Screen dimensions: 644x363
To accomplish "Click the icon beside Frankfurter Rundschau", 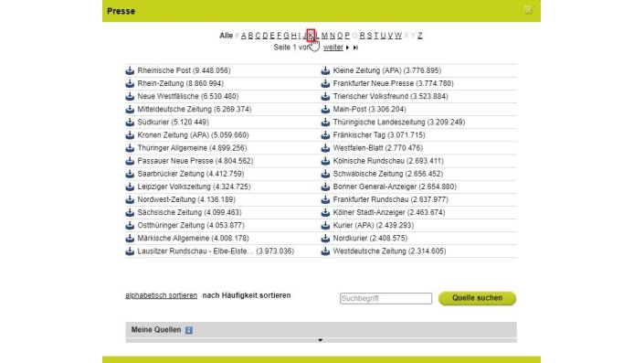I will 325,200.
